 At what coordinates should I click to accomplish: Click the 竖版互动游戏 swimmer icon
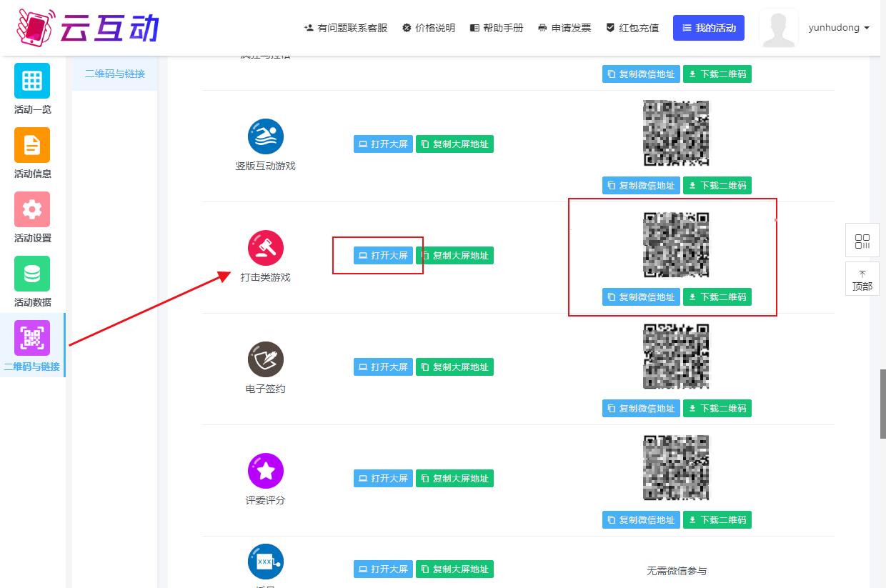click(266, 136)
